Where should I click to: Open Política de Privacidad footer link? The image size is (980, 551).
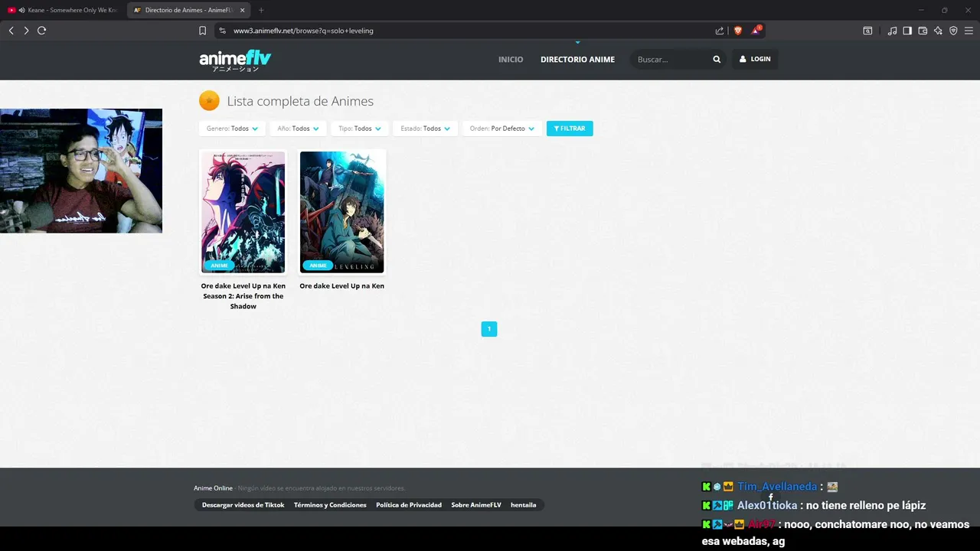coord(409,505)
